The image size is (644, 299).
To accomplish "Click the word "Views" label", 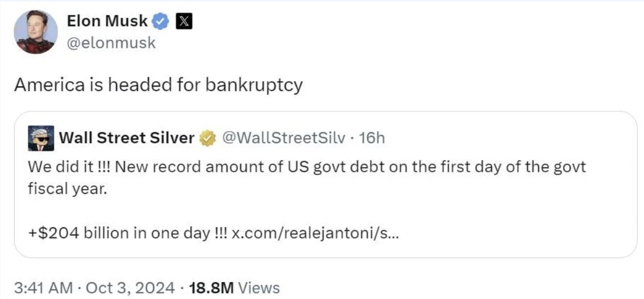I will tap(259, 287).
